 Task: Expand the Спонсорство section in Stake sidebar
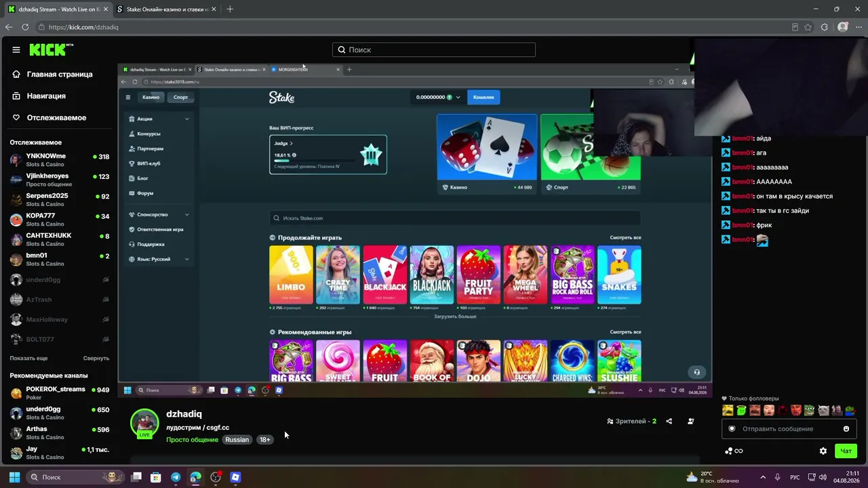tap(159, 214)
